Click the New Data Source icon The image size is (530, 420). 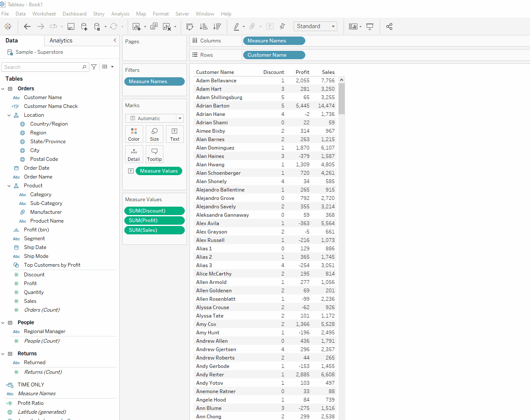tap(84, 26)
